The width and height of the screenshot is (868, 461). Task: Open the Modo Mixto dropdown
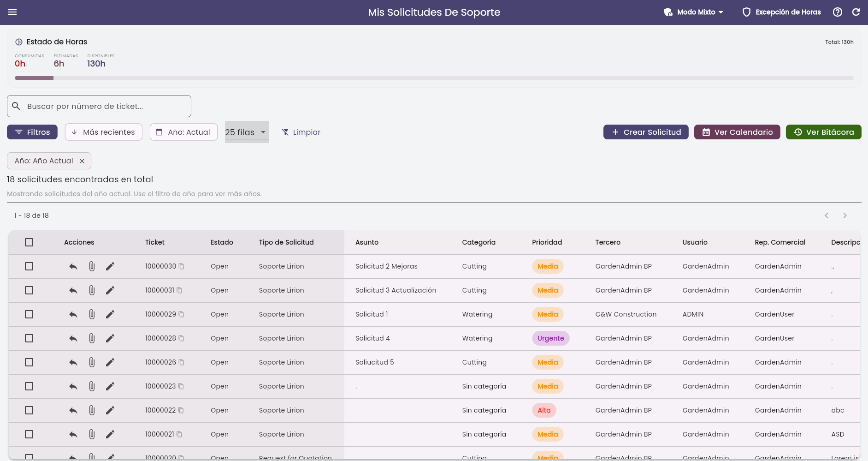(694, 12)
